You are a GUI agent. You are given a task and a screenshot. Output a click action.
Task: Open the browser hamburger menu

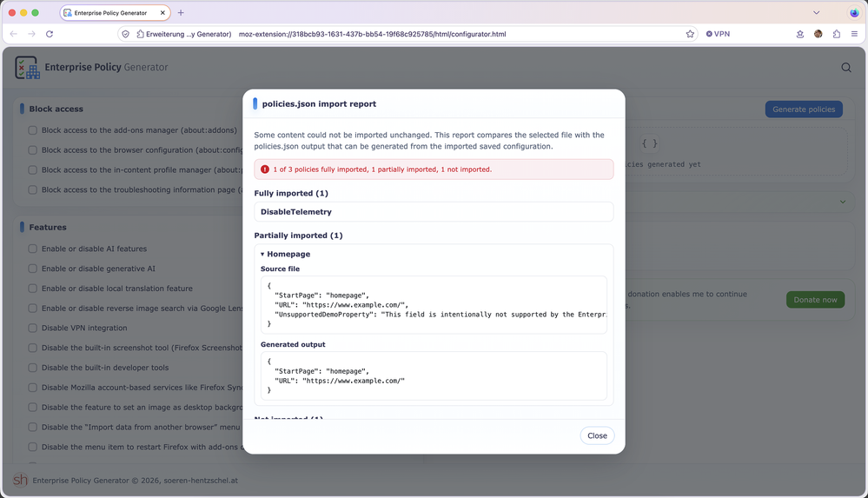pyautogui.click(x=854, y=34)
